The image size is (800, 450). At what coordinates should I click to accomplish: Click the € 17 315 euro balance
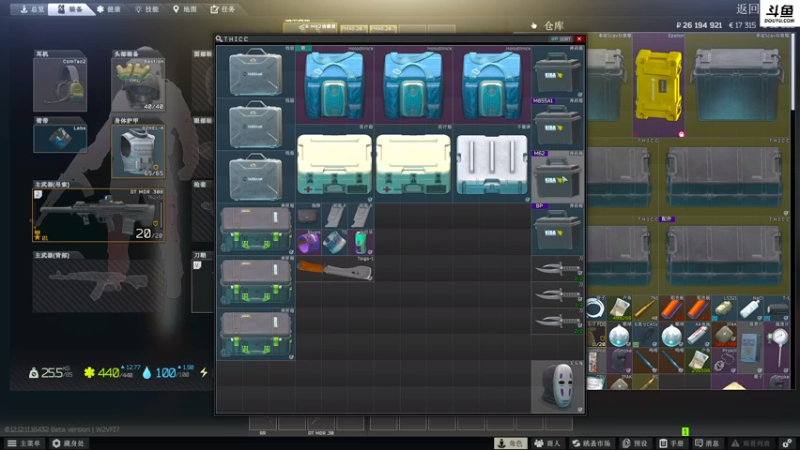pos(742,25)
